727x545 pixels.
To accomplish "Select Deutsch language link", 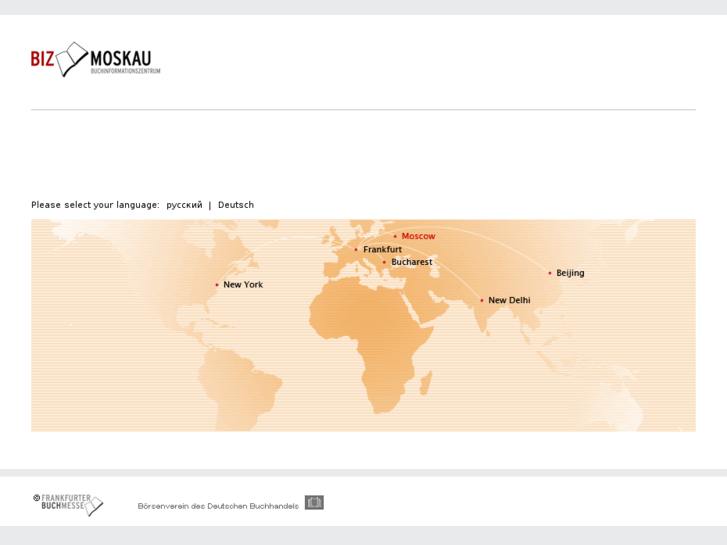I will pyautogui.click(x=236, y=205).
